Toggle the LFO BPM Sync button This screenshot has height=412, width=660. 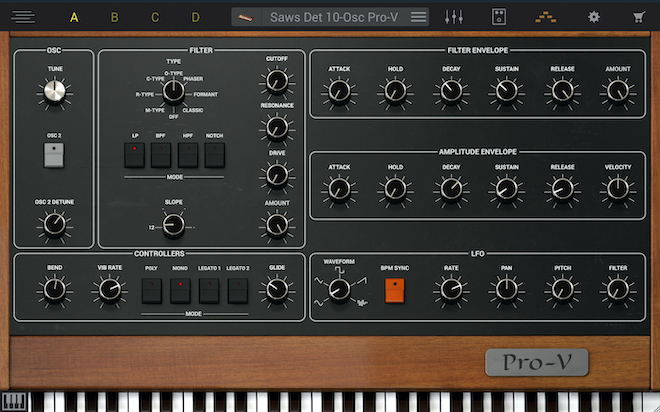click(x=396, y=291)
